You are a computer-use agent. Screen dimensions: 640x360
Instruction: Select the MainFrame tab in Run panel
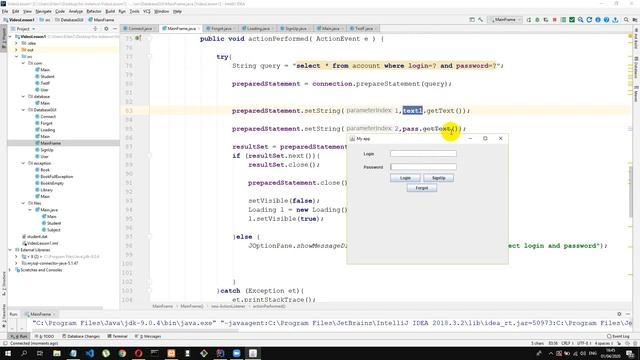[x=40, y=314]
